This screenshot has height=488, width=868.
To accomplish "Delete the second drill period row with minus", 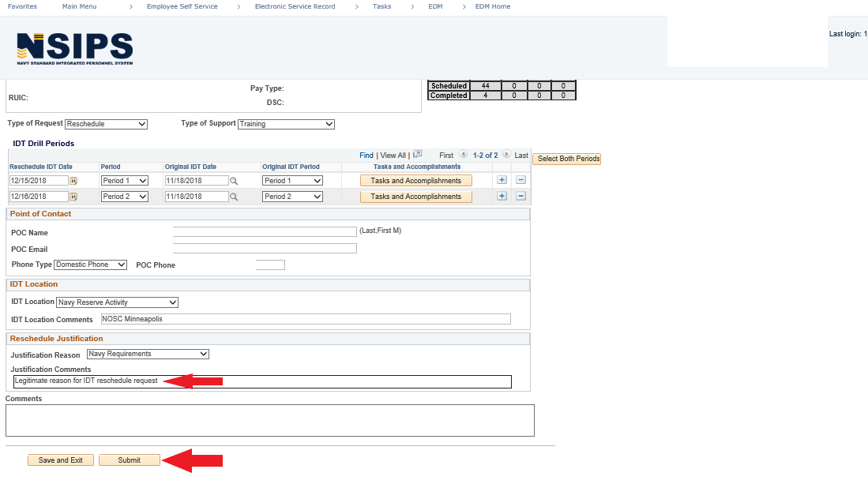I will pos(520,196).
